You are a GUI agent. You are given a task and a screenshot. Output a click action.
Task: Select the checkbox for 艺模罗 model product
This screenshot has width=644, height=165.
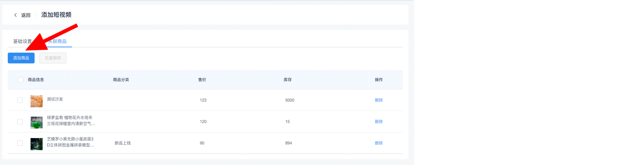point(20,143)
